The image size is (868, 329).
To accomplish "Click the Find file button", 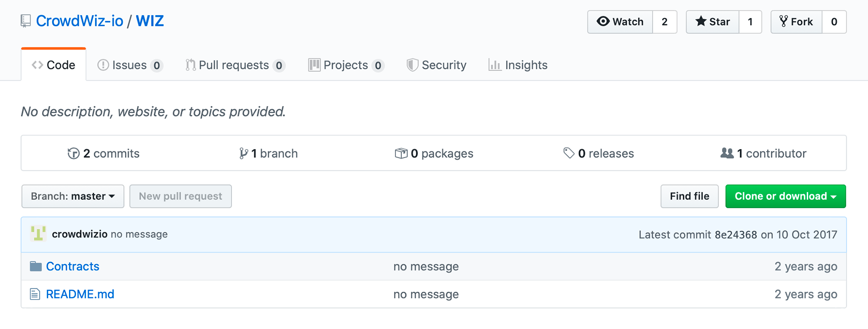I will [690, 196].
